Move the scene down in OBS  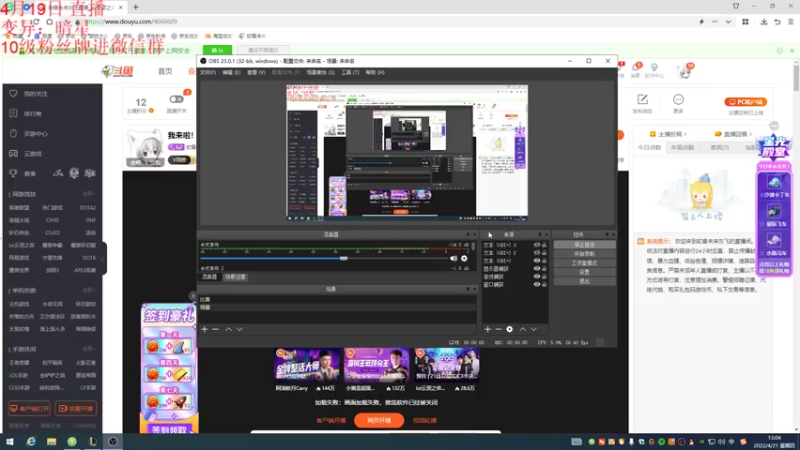[x=239, y=330]
